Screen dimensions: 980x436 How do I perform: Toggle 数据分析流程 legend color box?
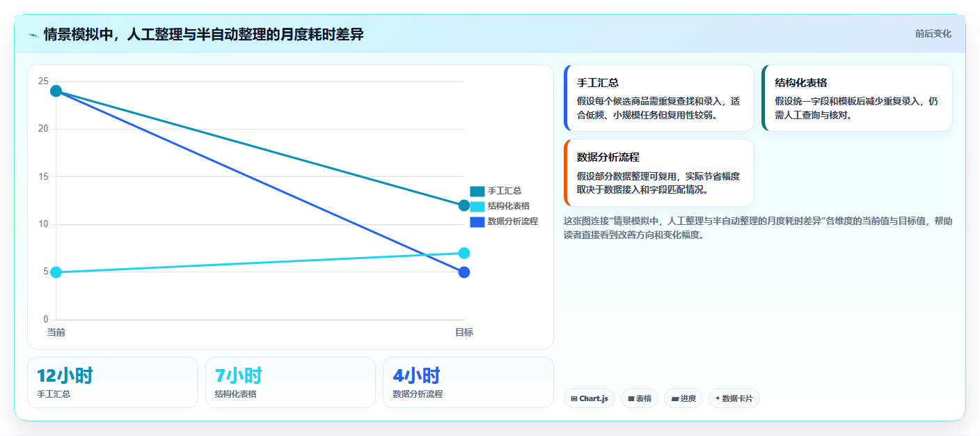477,221
